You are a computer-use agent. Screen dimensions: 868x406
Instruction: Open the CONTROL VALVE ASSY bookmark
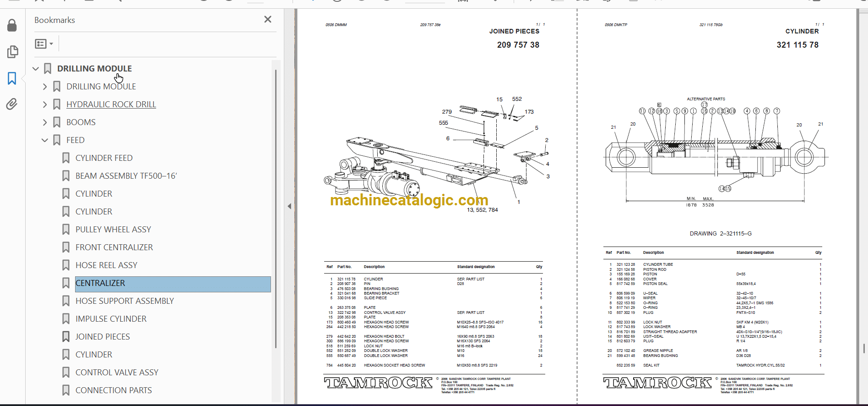click(117, 373)
